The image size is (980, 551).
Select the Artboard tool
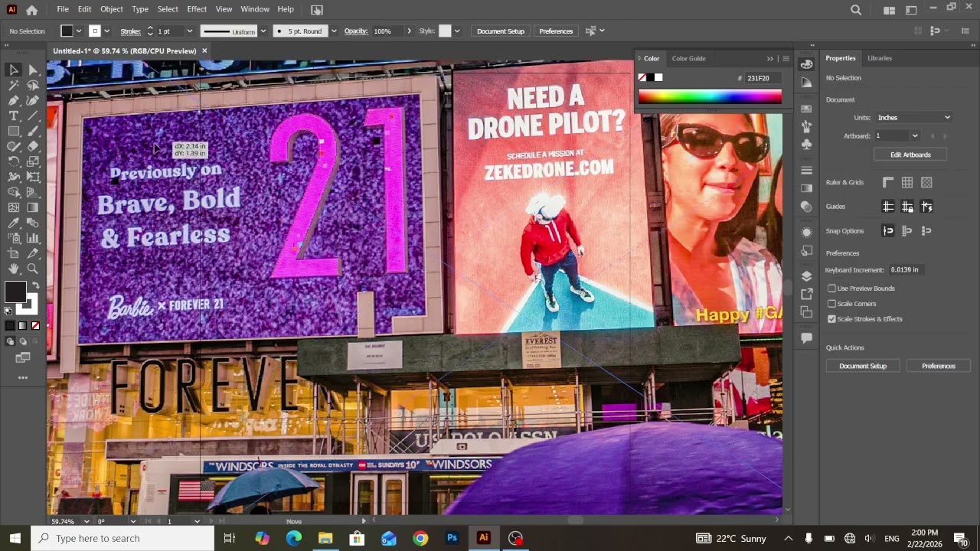tap(14, 253)
